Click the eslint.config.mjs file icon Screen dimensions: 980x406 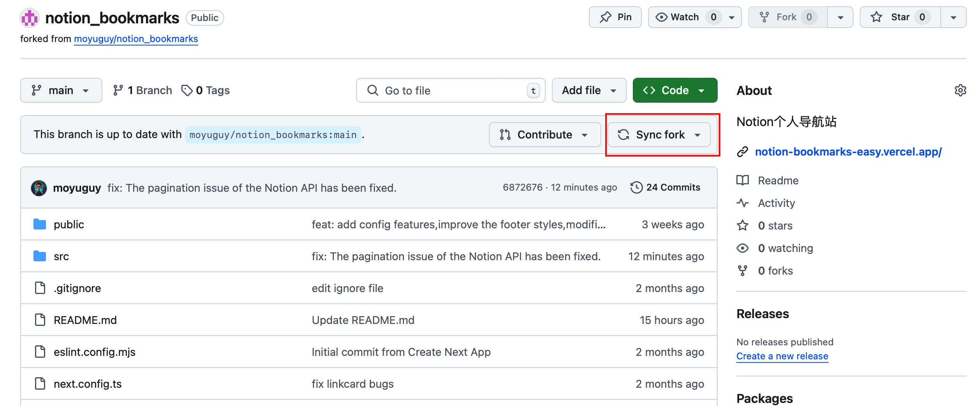point(40,352)
